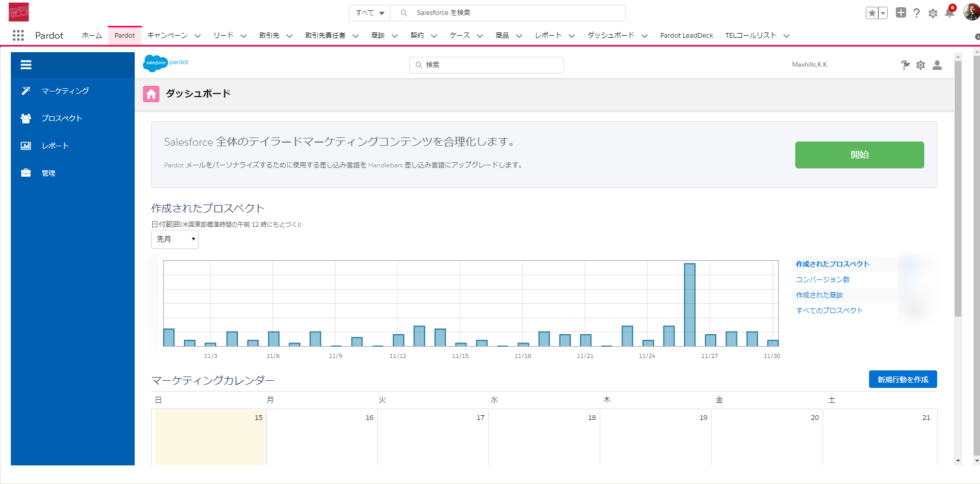The image size is (980, 484).
Task: Click the Salesforce notifications bell
Action: point(949,13)
